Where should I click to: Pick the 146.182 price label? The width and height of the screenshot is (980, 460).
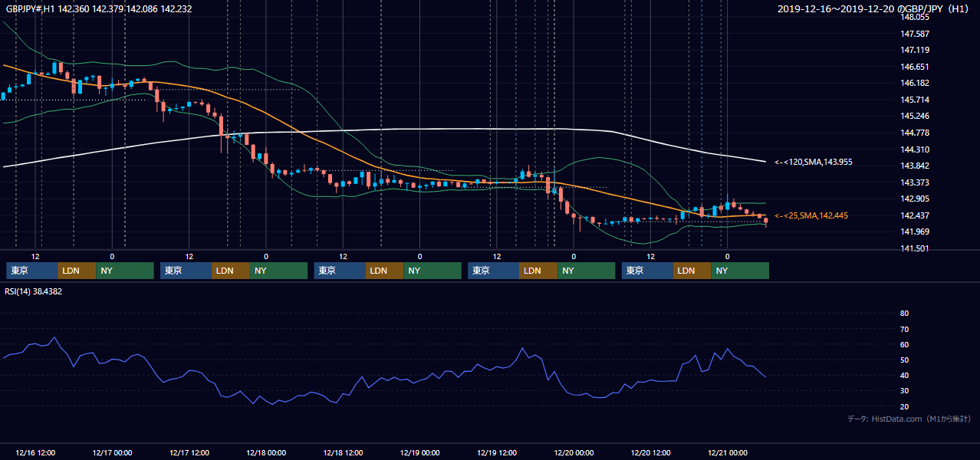click(915, 83)
